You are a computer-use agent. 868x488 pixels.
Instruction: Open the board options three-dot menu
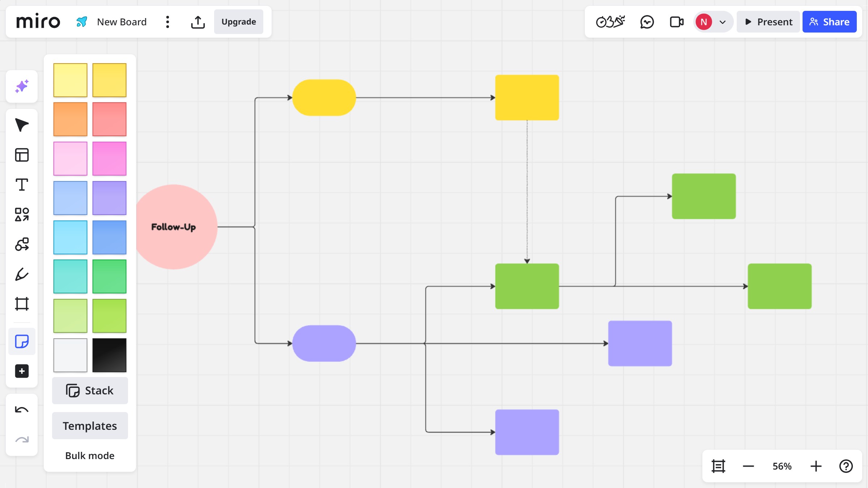(x=167, y=22)
